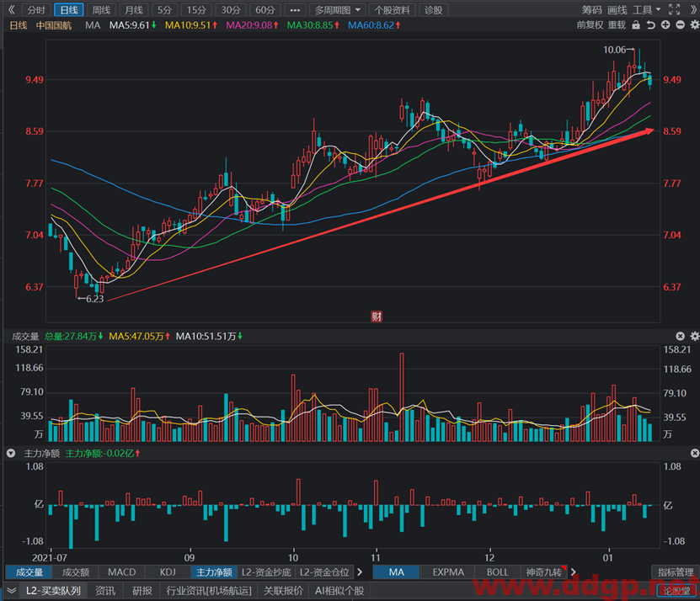The image size is (700, 601).
Task: Close the 主力净额 indicator panel
Action: click(x=694, y=454)
